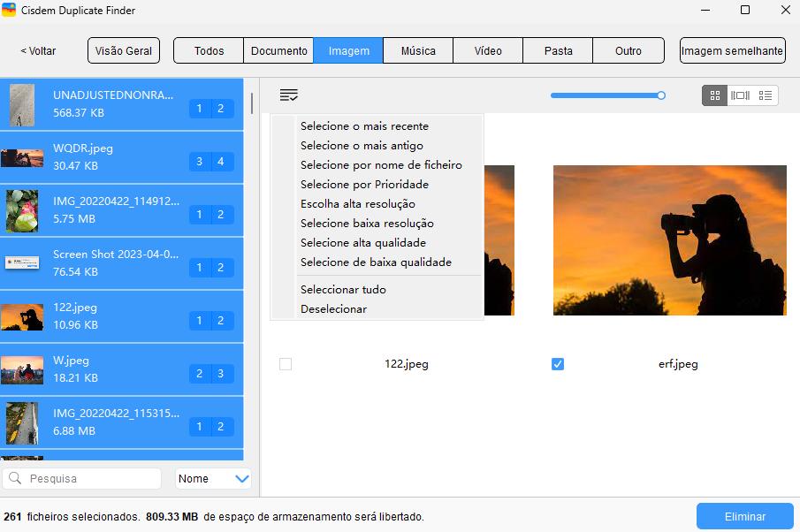Open the Documento tab
This screenshot has width=800, height=532.
click(278, 50)
